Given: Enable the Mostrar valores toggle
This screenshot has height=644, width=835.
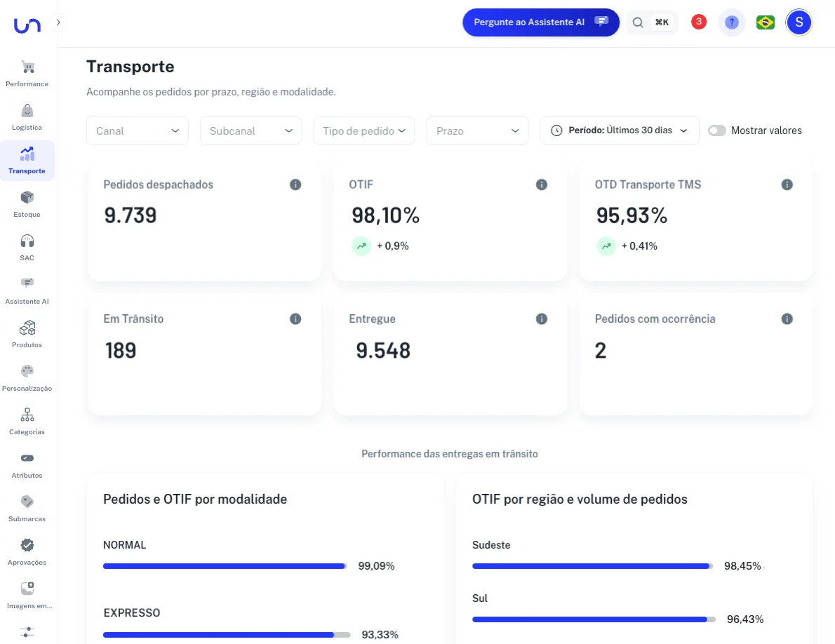Looking at the screenshot, I should coord(716,130).
